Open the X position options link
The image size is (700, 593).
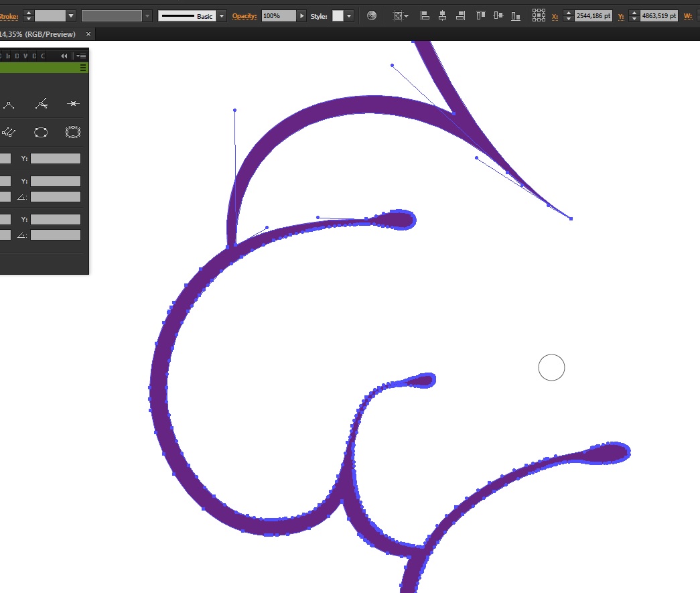555,17
